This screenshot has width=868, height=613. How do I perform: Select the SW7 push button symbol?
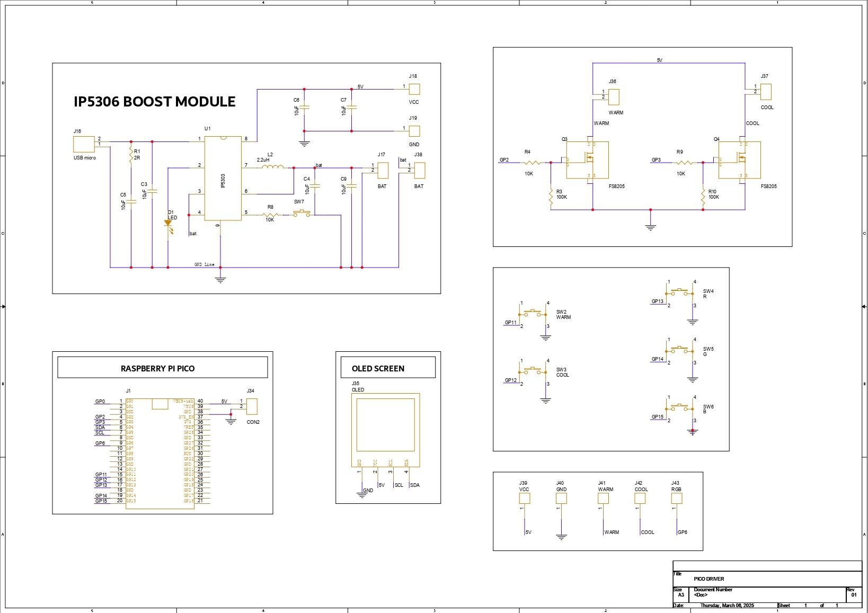302,213
